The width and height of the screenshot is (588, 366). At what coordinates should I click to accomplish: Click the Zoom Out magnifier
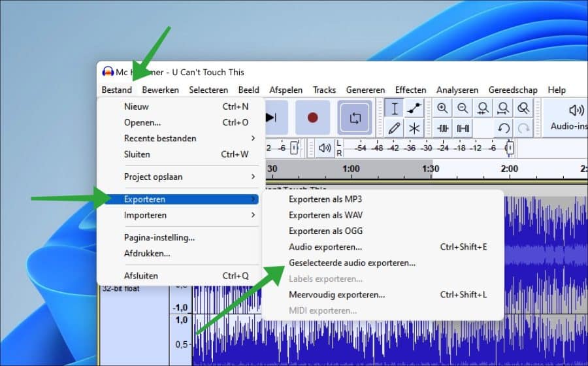(x=463, y=108)
